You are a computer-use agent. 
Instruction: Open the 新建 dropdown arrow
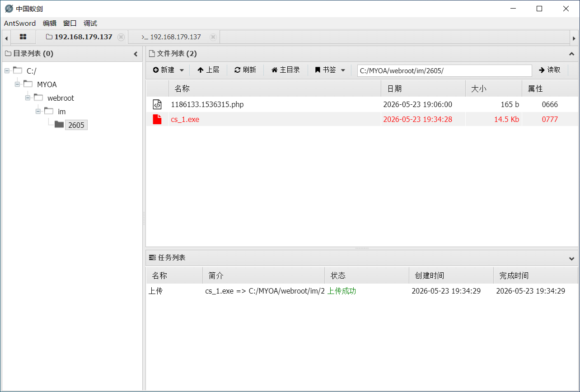click(x=182, y=70)
